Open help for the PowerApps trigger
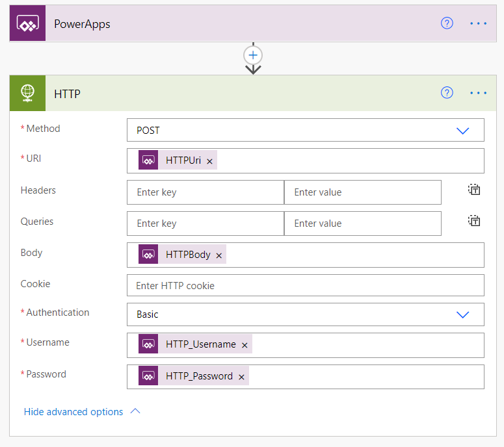The height and width of the screenshot is (447, 504). [447, 23]
